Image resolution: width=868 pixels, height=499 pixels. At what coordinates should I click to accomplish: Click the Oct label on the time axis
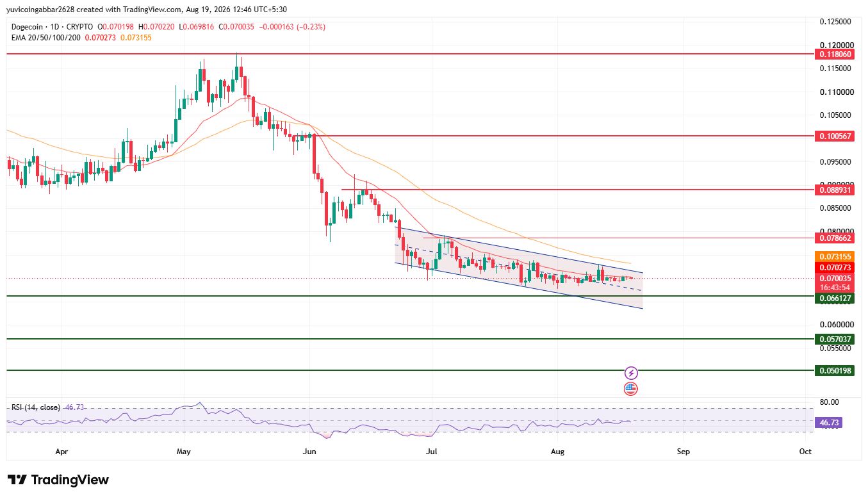click(x=805, y=452)
